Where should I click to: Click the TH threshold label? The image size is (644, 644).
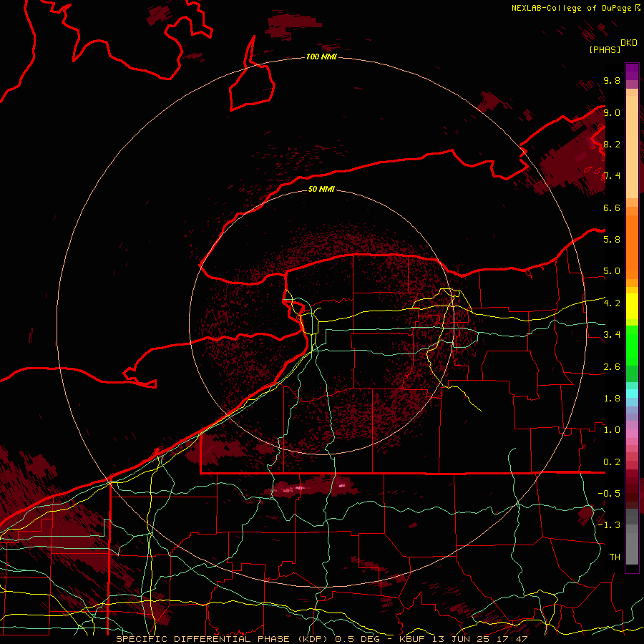pyautogui.click(x=615, y=557)
